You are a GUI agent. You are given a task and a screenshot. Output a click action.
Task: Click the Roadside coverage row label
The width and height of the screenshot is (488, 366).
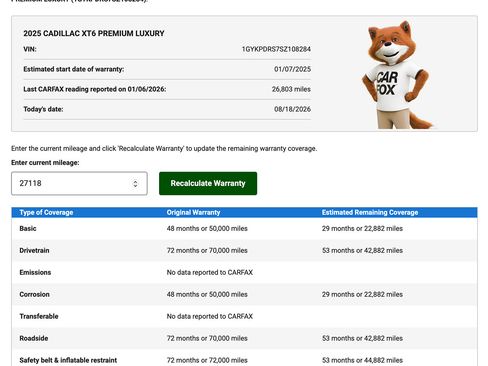click(34, 338)
